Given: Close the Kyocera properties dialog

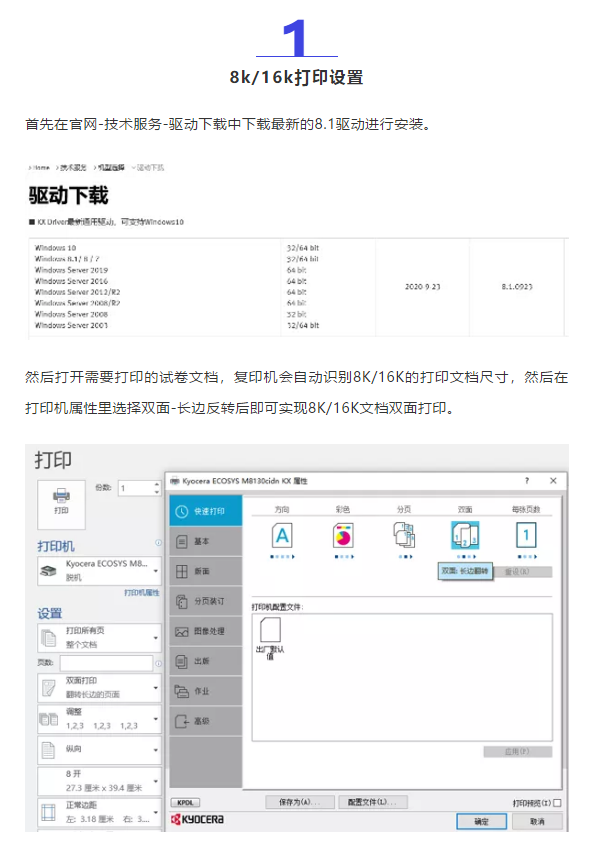Looking at the screenshot, I should pyautogui.click(x=553, y=480).
